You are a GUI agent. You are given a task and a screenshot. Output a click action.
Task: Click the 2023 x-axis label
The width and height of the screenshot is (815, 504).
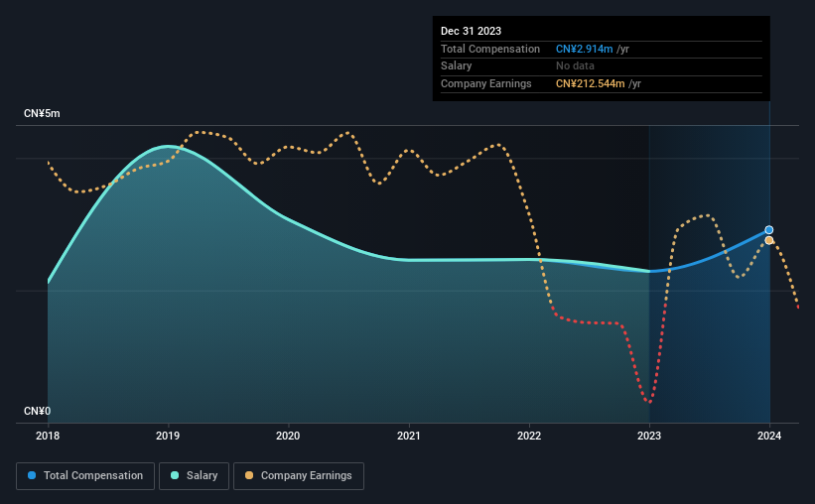point(649,436)
